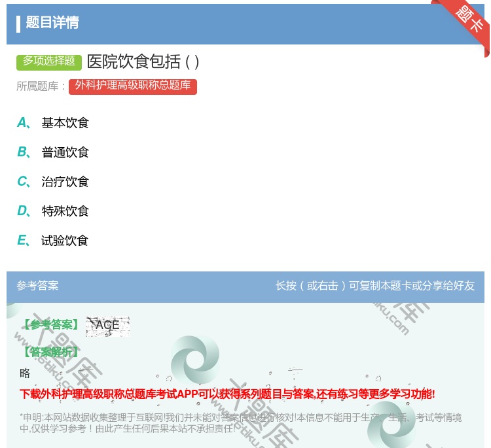Select option letter E
The height and width of the screenshot is (448, 491).
22,241
